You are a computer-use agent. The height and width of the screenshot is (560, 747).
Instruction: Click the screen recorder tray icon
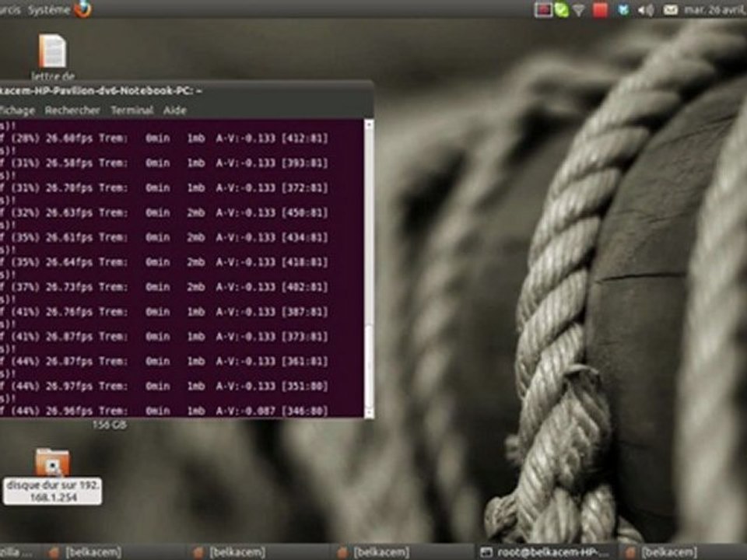[543, 10]
